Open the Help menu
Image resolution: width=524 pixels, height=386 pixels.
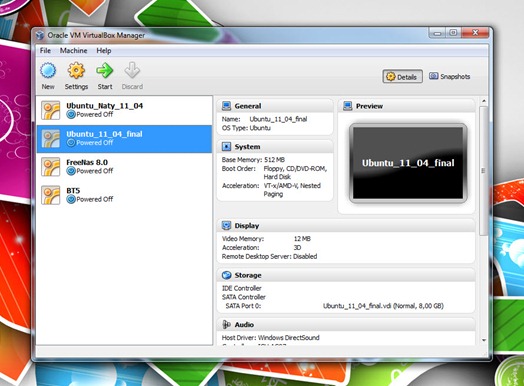pos(104,50)
